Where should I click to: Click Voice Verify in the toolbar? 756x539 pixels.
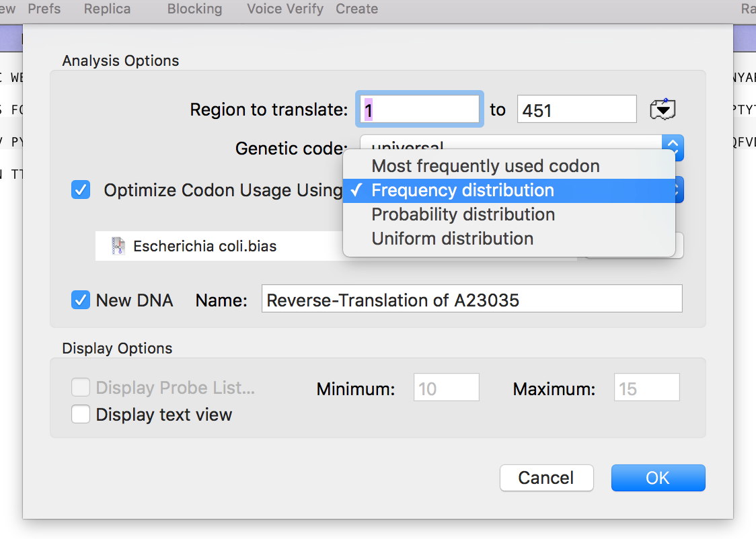pos(285,9)
